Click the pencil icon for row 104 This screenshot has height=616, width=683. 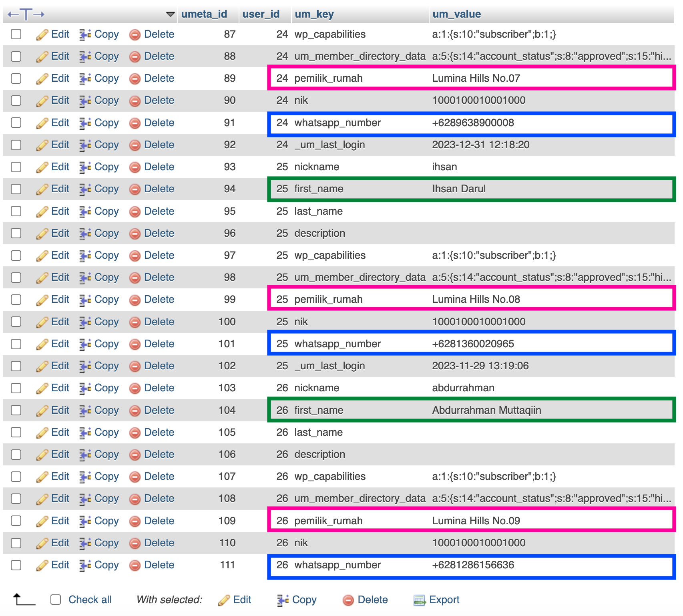42,411
